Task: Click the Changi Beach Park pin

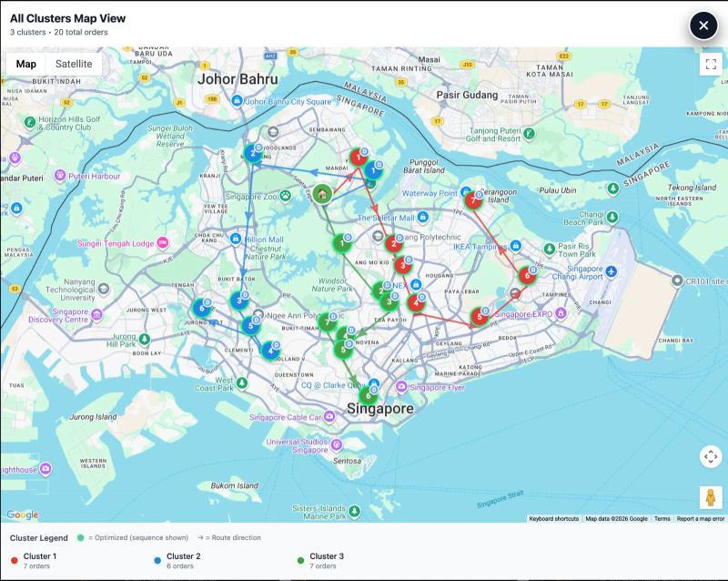Action: (612, 217)
